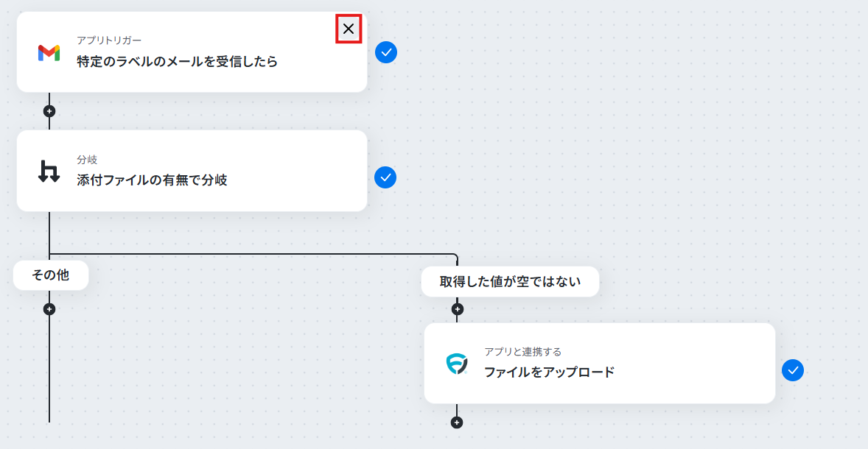Click the Gmail logo icon
The width and height of the screenshot is (868, 449).
(49, 52)
